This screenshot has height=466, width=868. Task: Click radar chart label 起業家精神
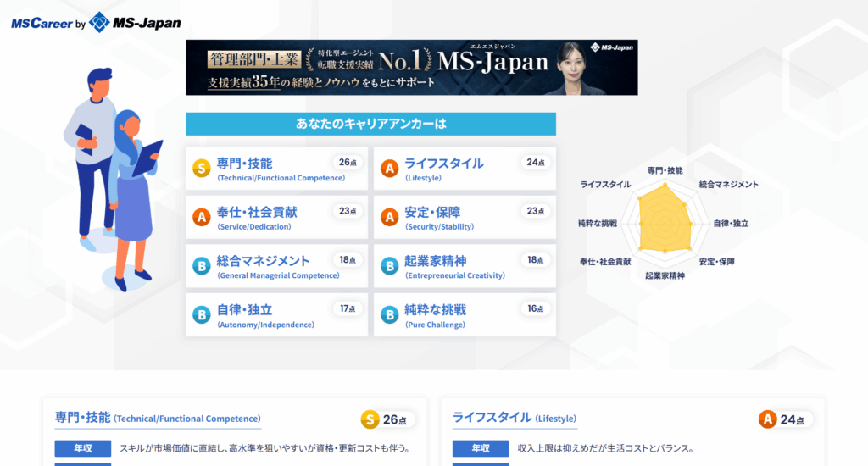click(665, 275)
